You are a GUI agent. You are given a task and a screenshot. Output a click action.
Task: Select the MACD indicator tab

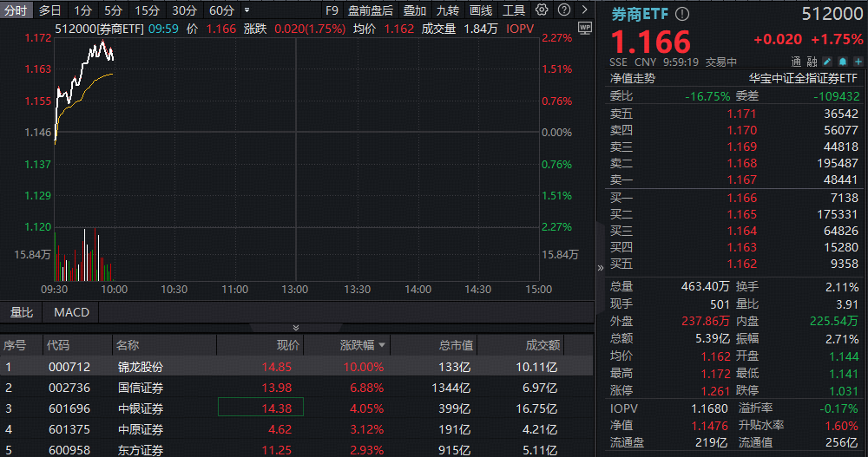[x=71, y=311]
